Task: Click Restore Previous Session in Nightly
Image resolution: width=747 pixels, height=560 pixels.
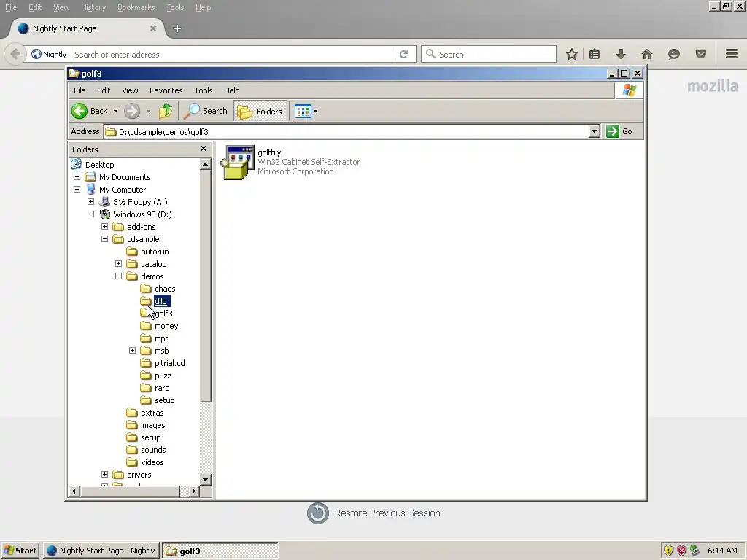Action: [374, 513]
